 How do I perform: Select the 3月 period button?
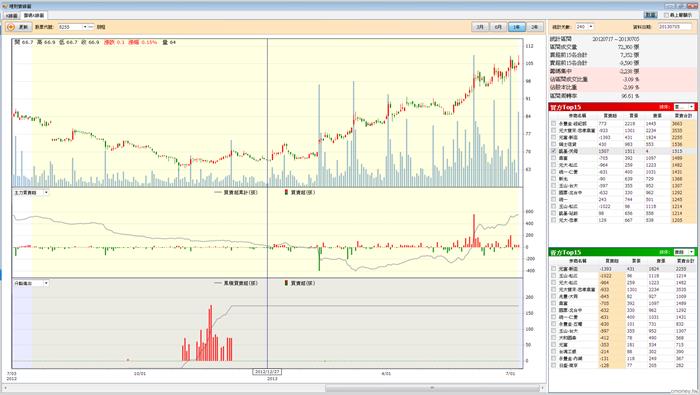(x=480, y=27)
